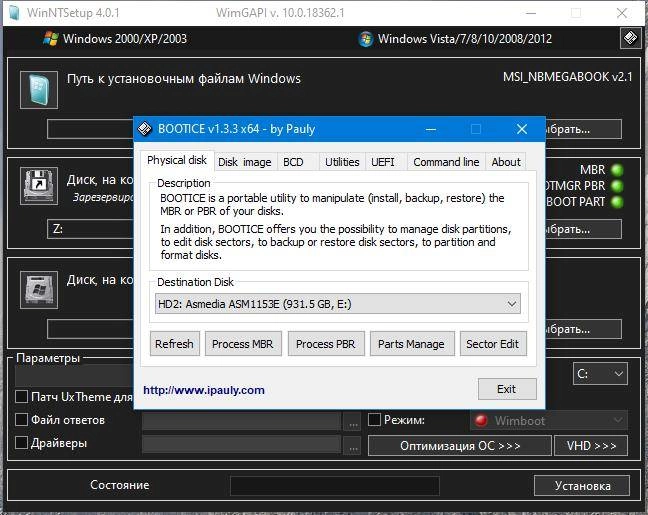The height and width of the screenshot is (515, 648).
Task: Select the Physical disk tab
Action: coord(177,160)
